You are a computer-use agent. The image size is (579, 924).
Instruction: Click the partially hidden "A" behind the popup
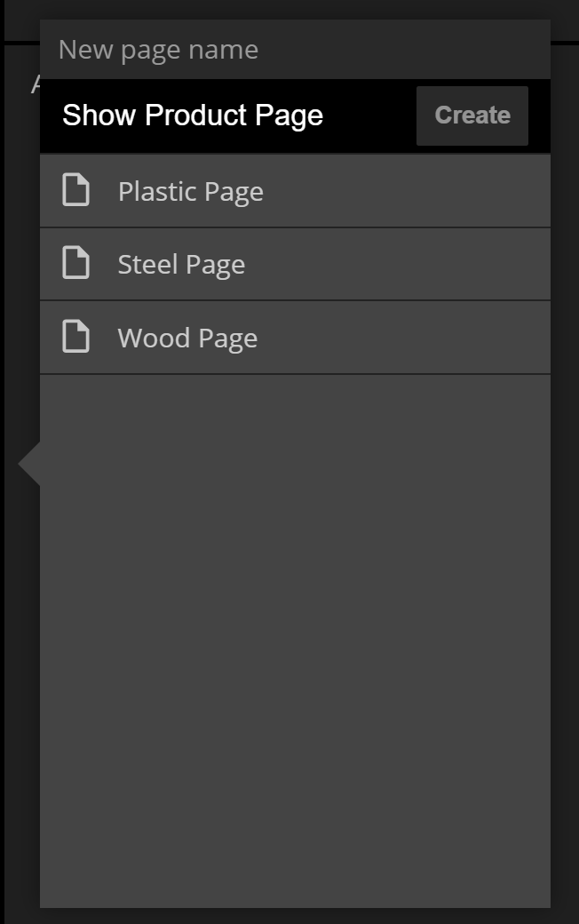click(36, 84)
